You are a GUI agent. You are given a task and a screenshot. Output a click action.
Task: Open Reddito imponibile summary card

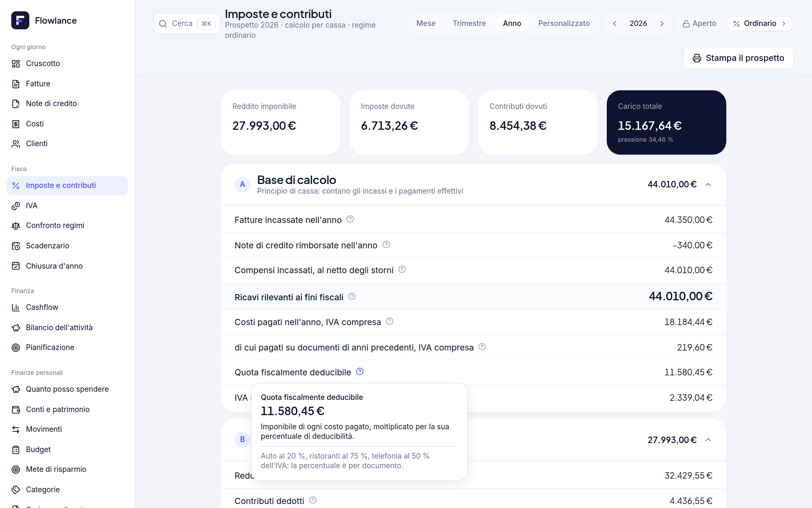point(281,122)
